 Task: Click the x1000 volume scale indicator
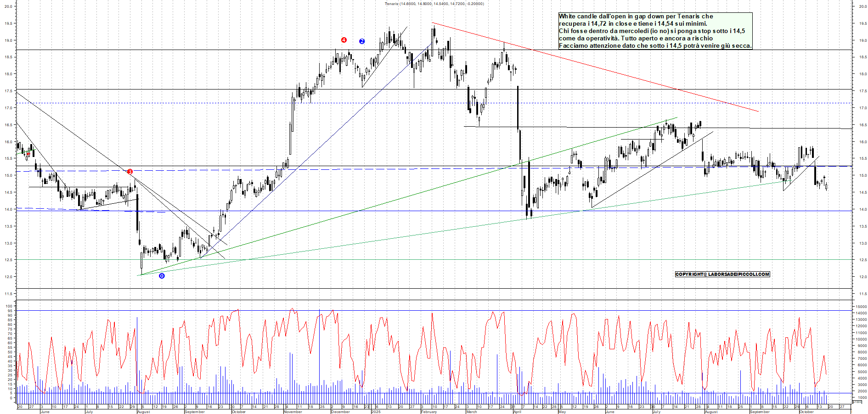(857, 402)
